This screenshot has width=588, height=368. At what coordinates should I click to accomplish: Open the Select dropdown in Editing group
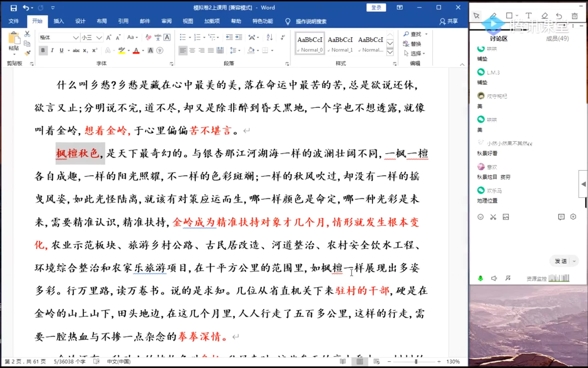click(x=414, y=53)
